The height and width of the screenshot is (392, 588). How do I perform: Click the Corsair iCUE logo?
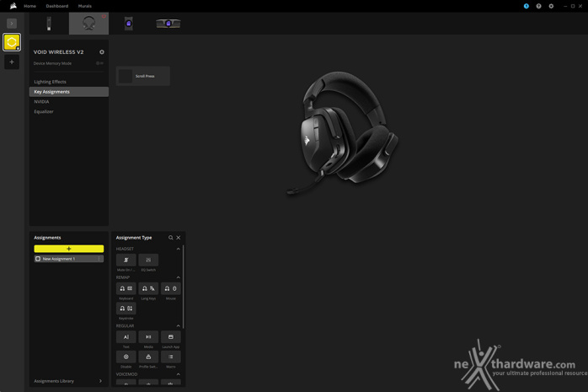(x=13, y=6)
